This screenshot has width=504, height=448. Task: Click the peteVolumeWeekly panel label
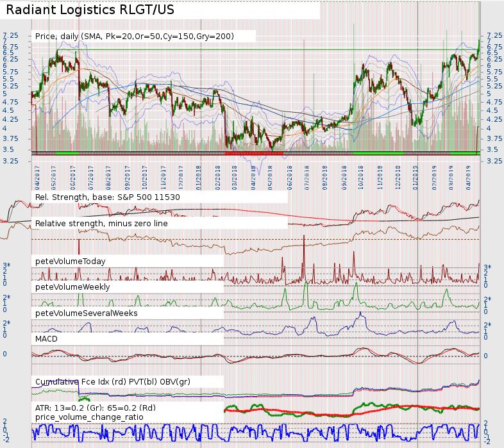(x=72, y=287)
